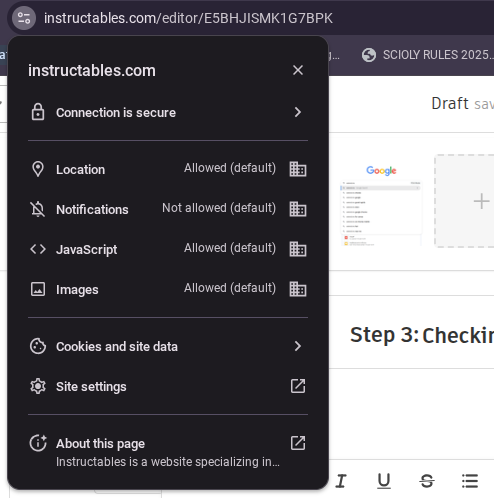Click the site information tune icon
The image size is (494, 498).
(x=24, y=18)
